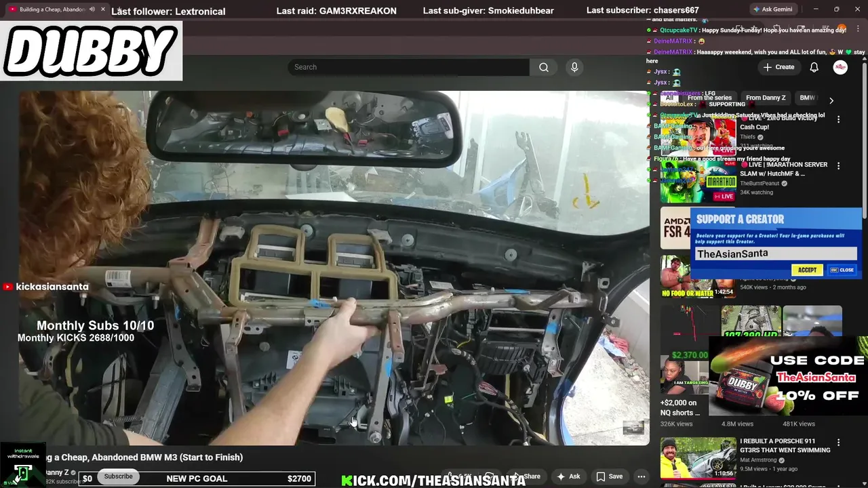This screenshot has height=488, width=868.
Task: Open more actions ellipsis below video
Action: [642, 476]
